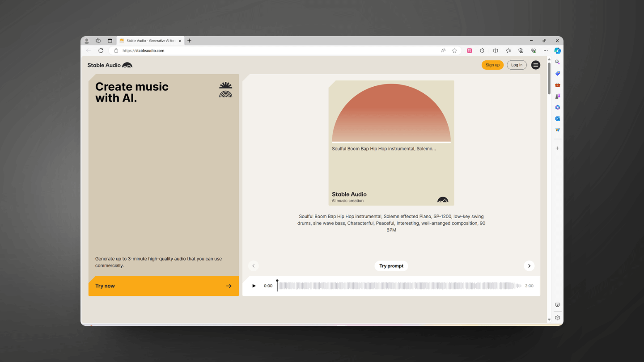The width and height of the screenshot is (644, 362).
Task: Click the Stable Audio logo in header
Action: point(110,65)
